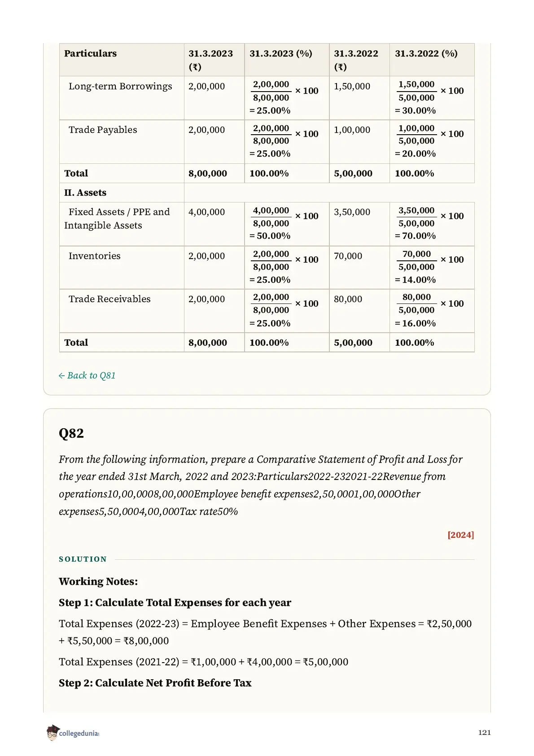The image size is (534, 756).
Task: Click the collegedunia brand name text
Action: pyautogui.click(x=79, y=733)
